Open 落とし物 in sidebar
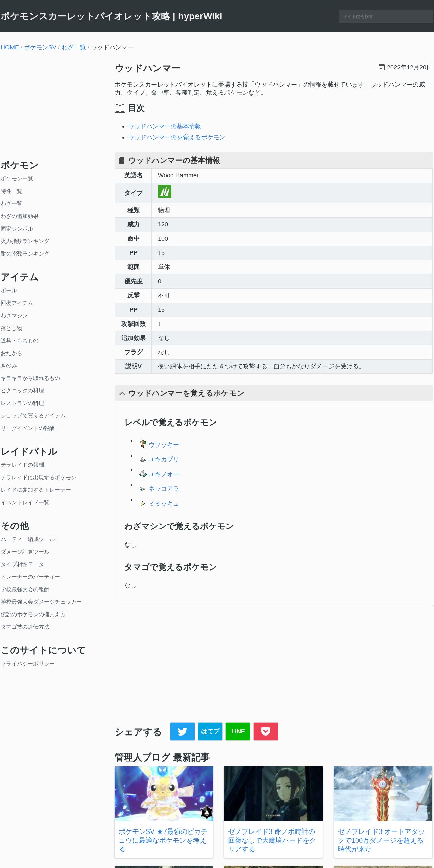 (x=11, y=328)
